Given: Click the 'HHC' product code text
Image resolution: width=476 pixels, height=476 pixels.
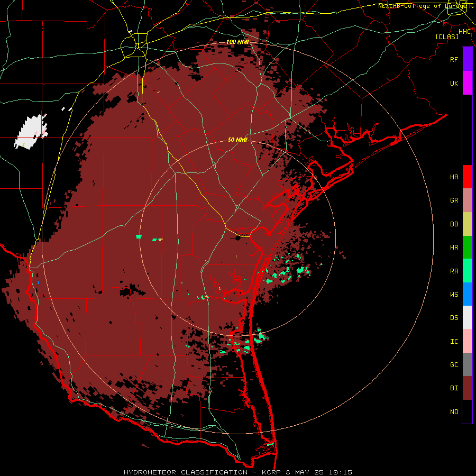Looking at the screenshot, I should click(464, 32).
